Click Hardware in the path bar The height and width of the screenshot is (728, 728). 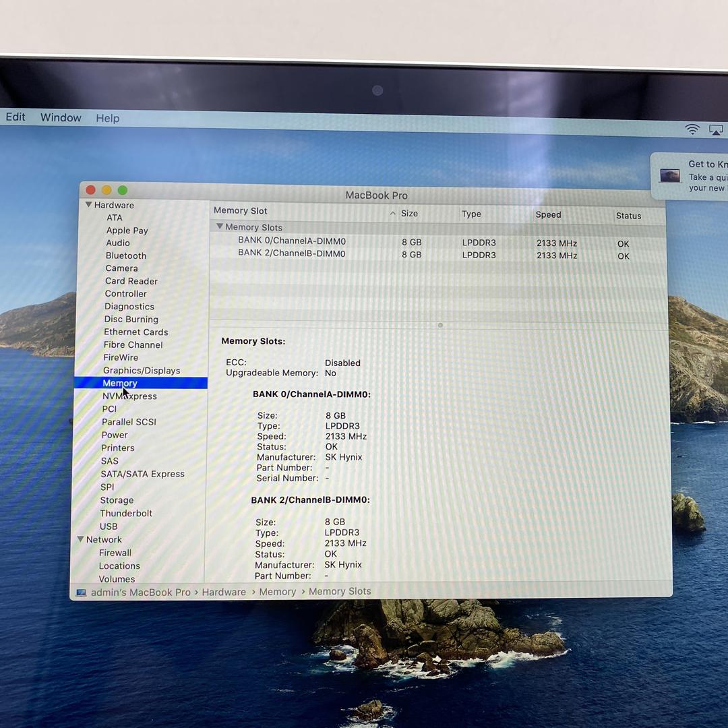(224, 592)
